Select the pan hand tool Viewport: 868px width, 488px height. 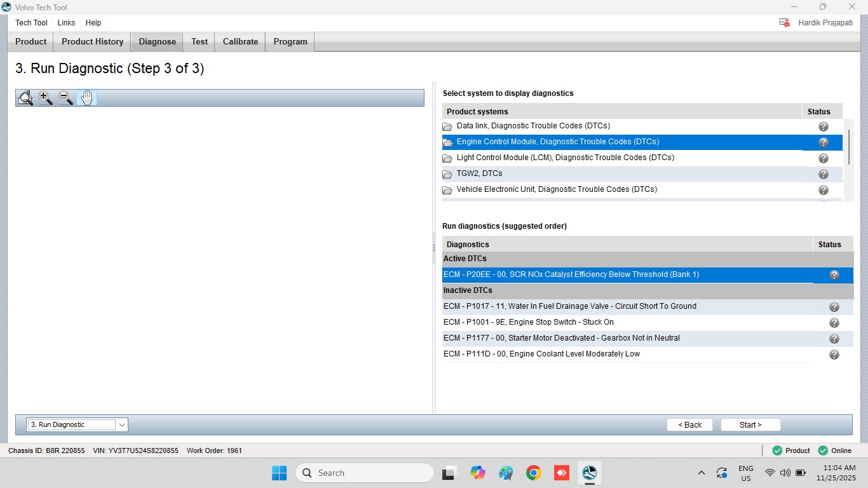click(x=86, y=98)
